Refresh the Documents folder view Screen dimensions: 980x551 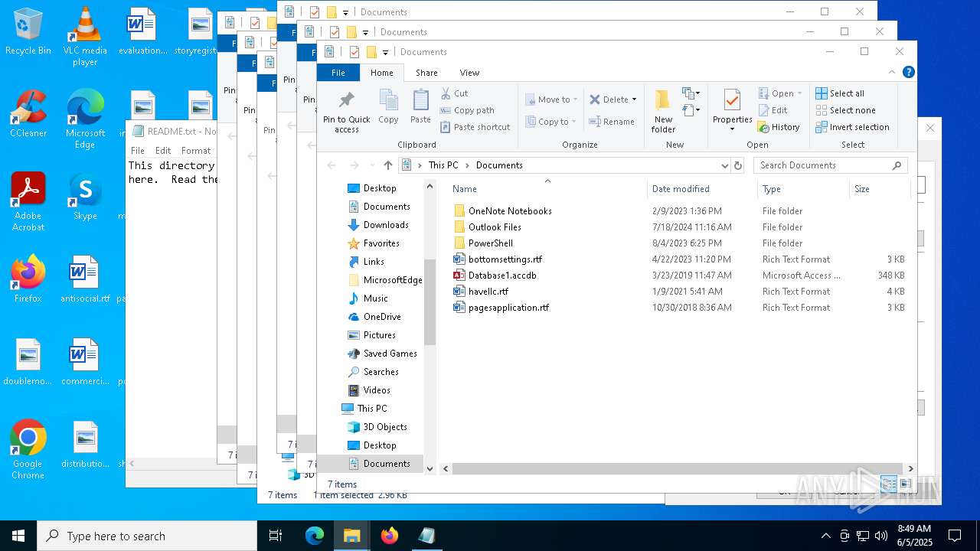click(x=738, y=165)
